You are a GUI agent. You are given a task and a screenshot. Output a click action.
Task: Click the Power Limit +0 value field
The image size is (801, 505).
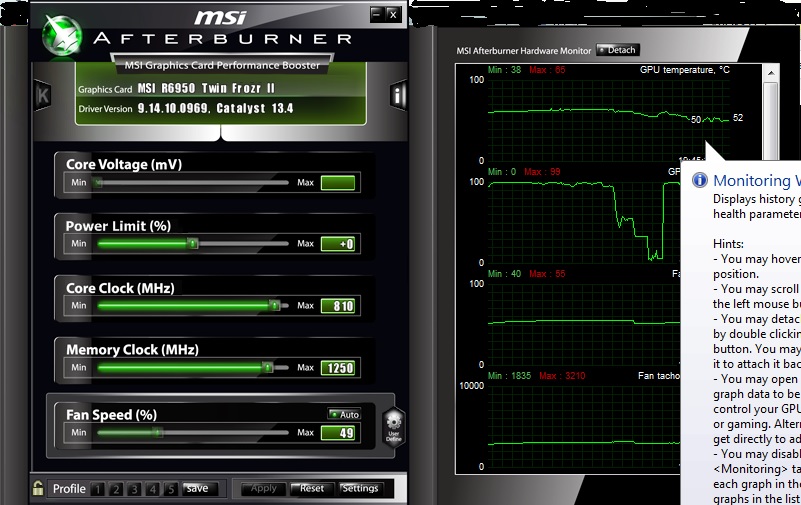[338, 244]
